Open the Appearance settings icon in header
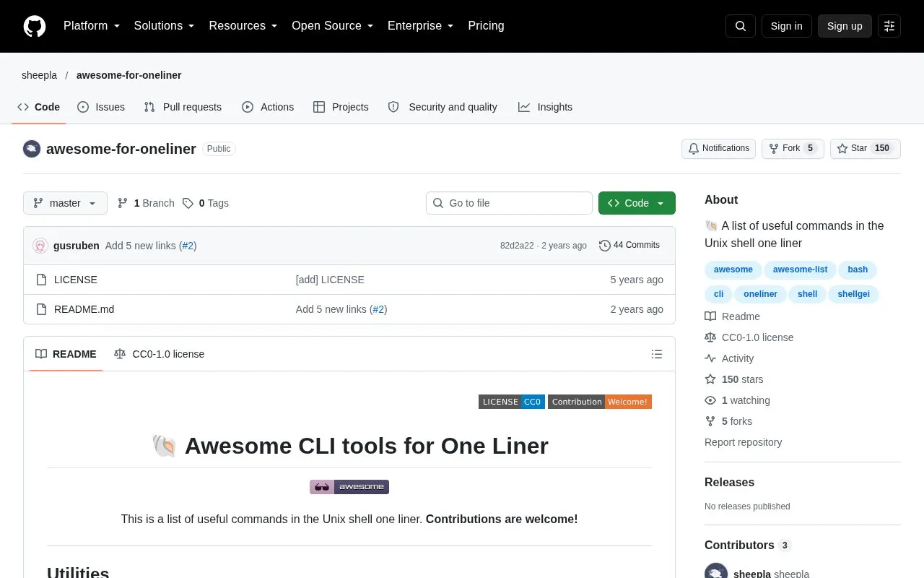The height and width of the screenshot is (578, 924). coord(889,26)
